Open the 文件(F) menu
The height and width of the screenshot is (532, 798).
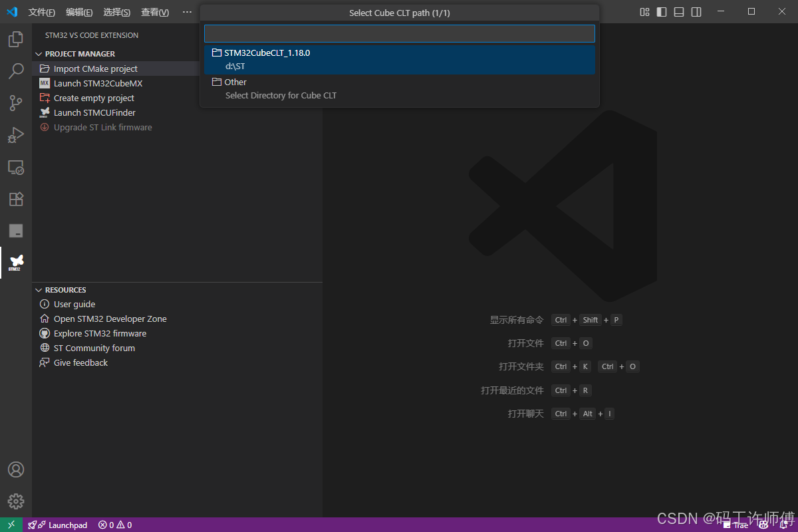tap(42, 12)
